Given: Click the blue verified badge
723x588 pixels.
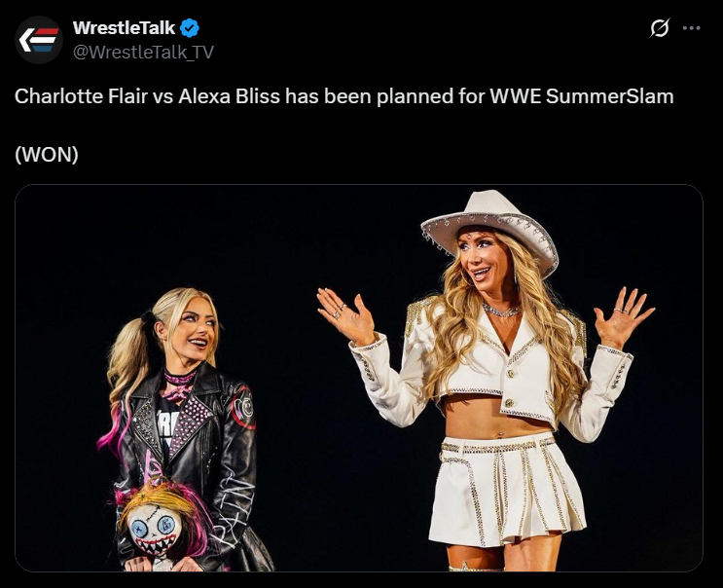Looking at the screenshot, I should (189, 28).
